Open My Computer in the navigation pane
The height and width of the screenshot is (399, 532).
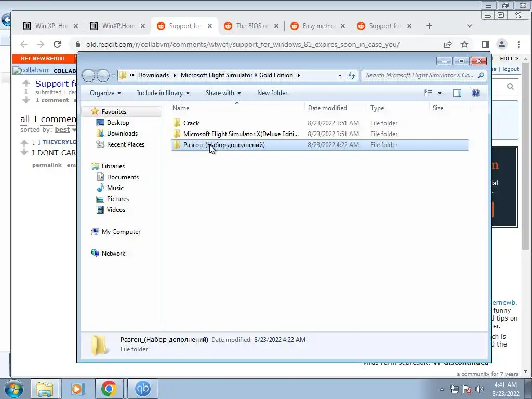click(121, 231)
